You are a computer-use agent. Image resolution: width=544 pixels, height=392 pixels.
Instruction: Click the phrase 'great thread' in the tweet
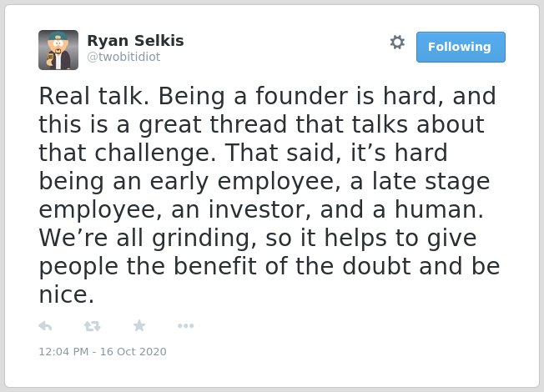(x=213, y=124)
